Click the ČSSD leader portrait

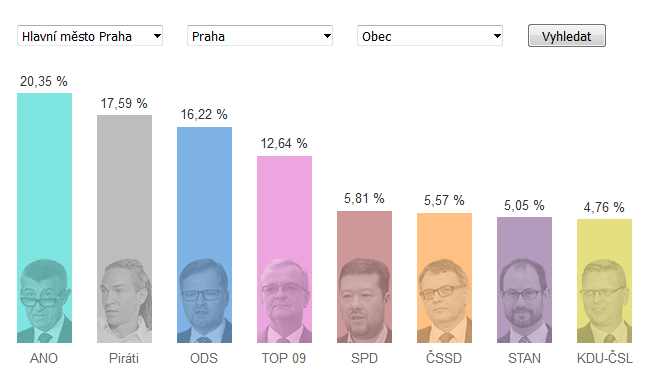point(444,301)
